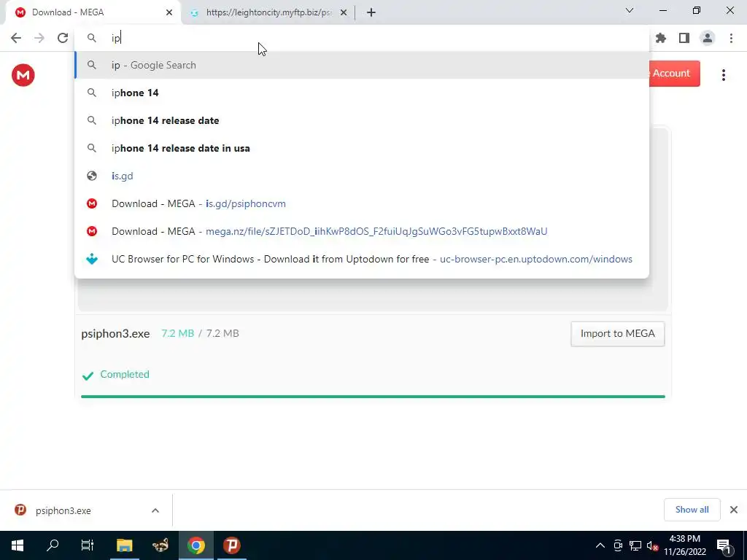Open the mega.nz/file suggestion entry
Viewport: 747px width, 560px height.
(362, 231)
